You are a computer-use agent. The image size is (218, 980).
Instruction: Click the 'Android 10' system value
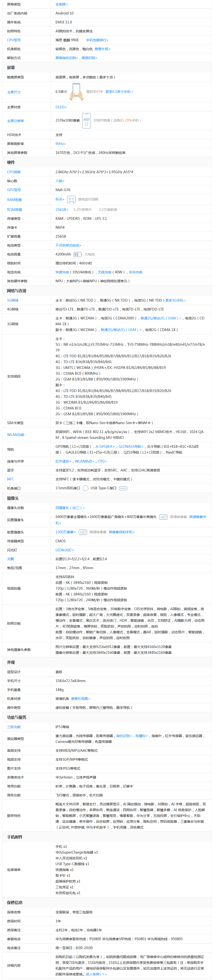65,13
